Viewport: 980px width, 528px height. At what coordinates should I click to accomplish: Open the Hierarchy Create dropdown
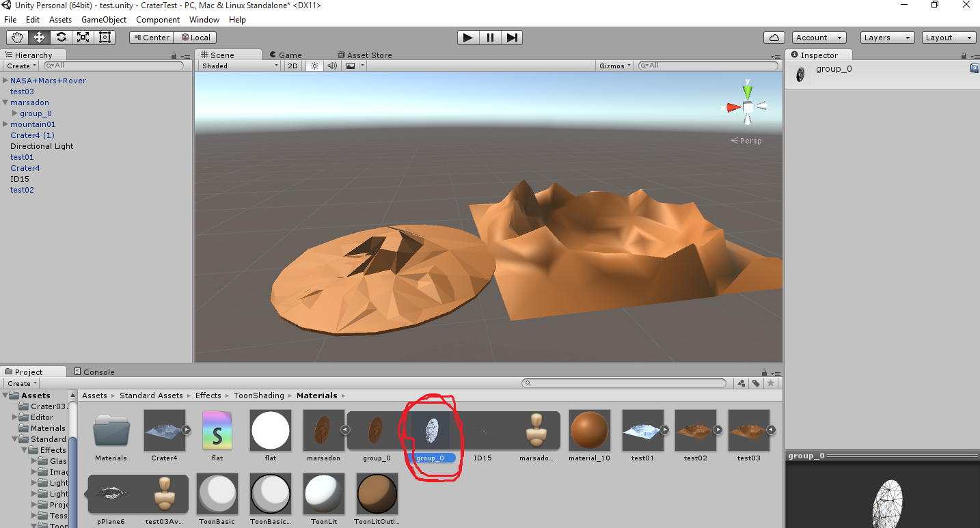(x=21, y=66)
